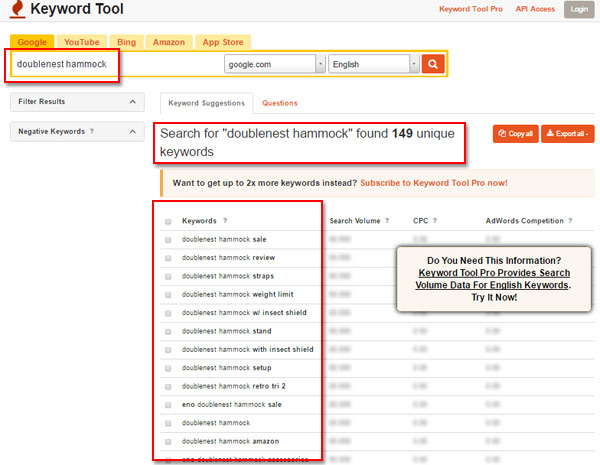Check the box for doublenest hammock stand
This screenshot has width=600, height=465.
pos(168,332)
